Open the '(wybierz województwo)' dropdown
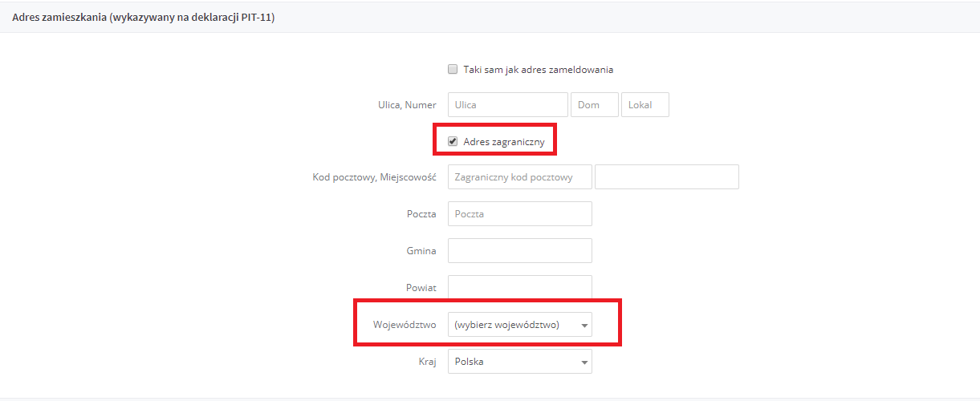 [x=520, y=325]
